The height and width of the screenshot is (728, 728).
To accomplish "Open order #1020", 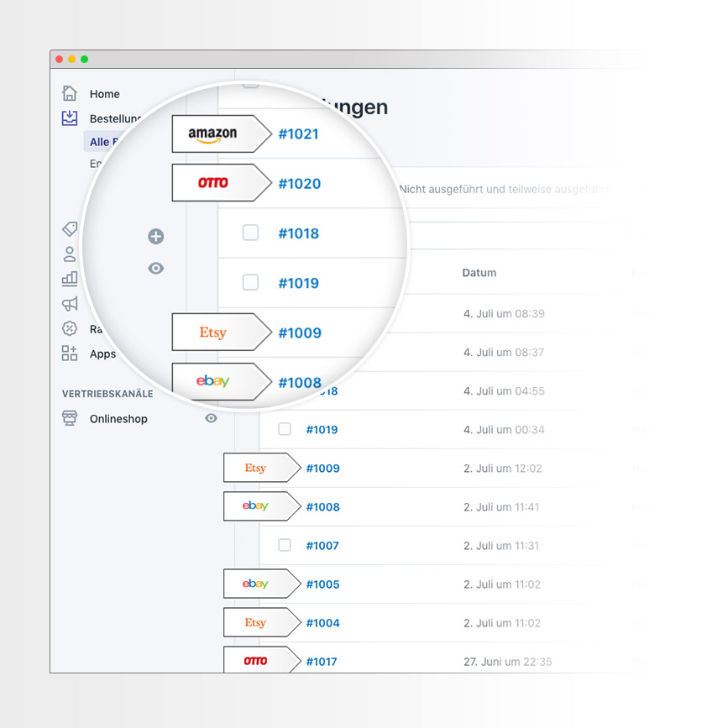I will [x=300, y=184].
